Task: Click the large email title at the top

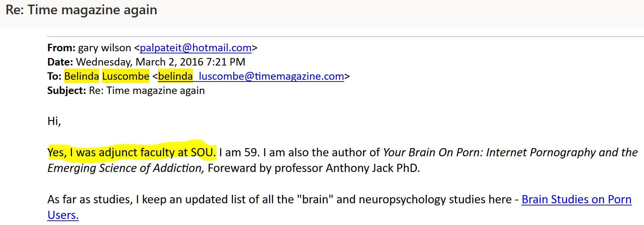Action: (x=81, y=10)
